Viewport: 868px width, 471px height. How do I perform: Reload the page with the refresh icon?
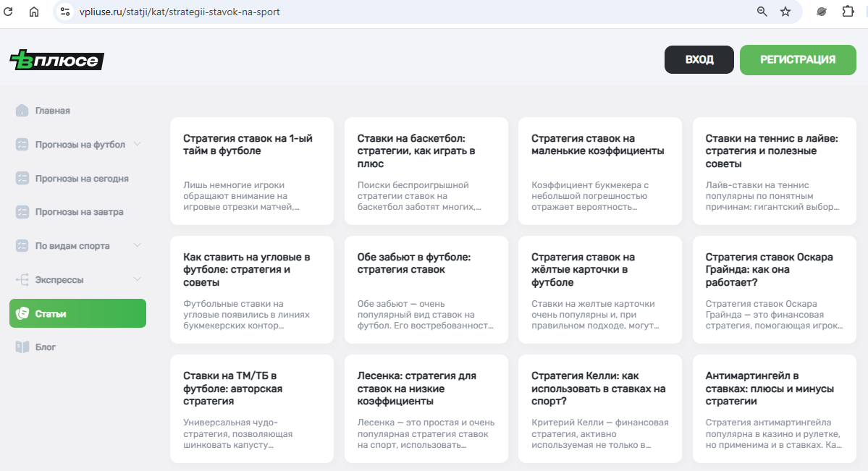click(x=9, y=12)
